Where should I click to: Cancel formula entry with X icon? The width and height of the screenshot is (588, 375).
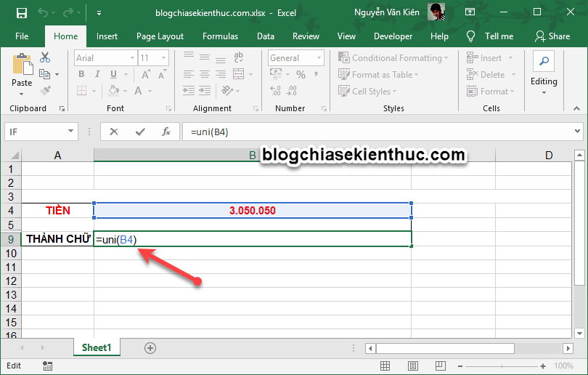point(114,132)
